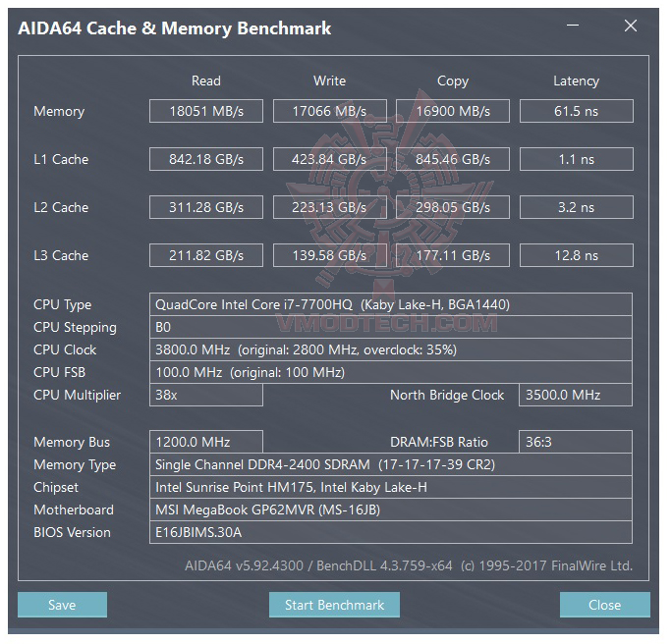Select L2 Cache Latency 3.2 ns
Screen dimensions: 672x644
coord(577,207)
